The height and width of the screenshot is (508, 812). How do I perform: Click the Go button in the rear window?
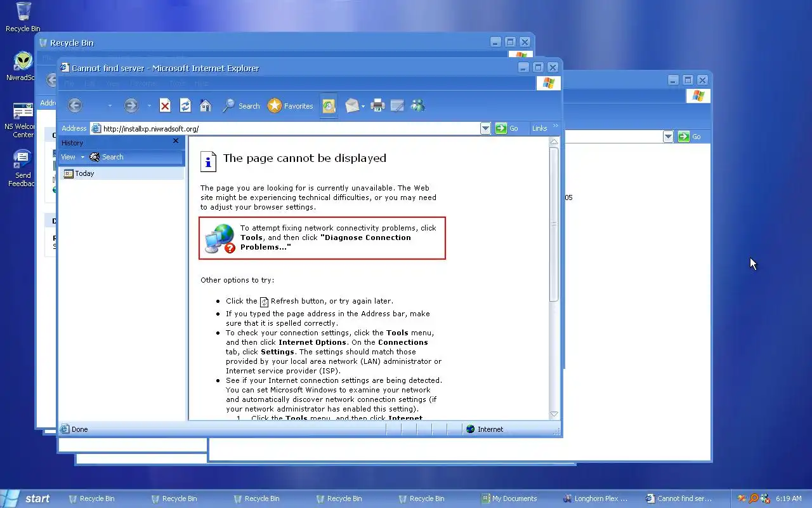tap(690, 137)
